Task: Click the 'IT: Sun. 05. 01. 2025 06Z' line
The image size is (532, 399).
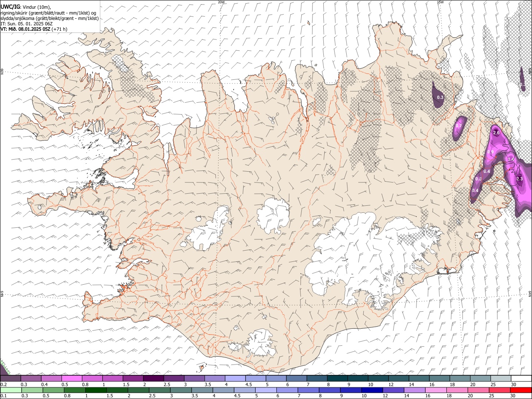Action: tap(27, 24)
